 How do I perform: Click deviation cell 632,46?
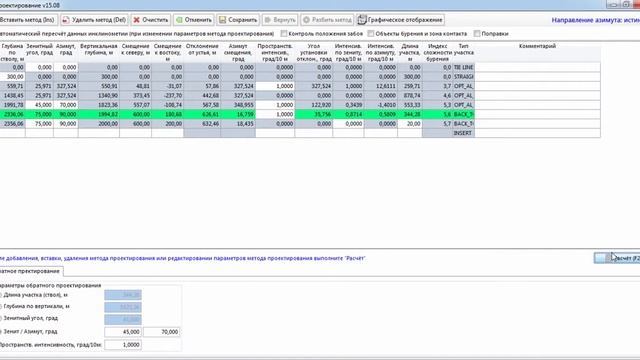pos(202,124)
